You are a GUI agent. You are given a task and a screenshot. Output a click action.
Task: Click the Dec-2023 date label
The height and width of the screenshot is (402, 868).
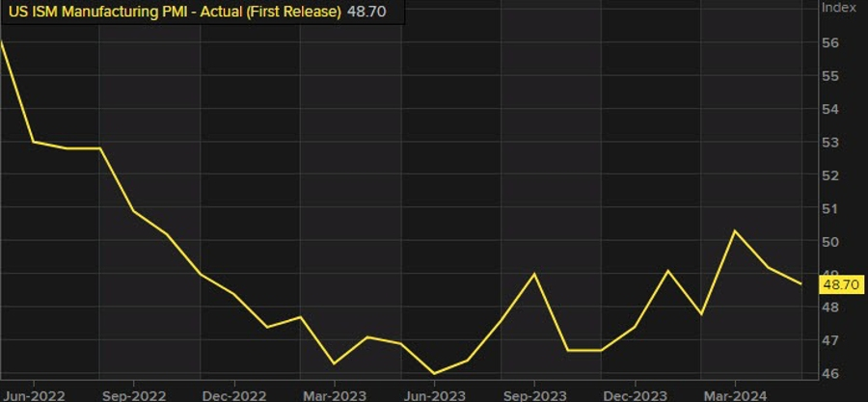pyautogui.click(x=635, y=395)
